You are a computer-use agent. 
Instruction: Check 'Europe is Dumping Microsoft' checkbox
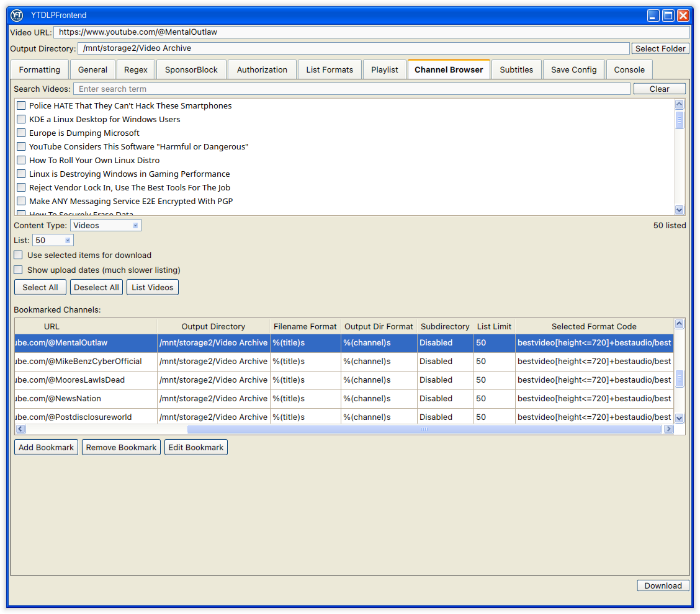(x=21, y=133)
